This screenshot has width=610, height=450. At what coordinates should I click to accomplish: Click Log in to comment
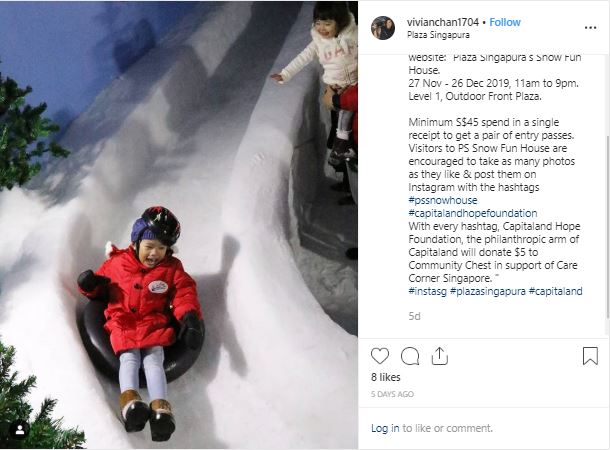point(385,428)
